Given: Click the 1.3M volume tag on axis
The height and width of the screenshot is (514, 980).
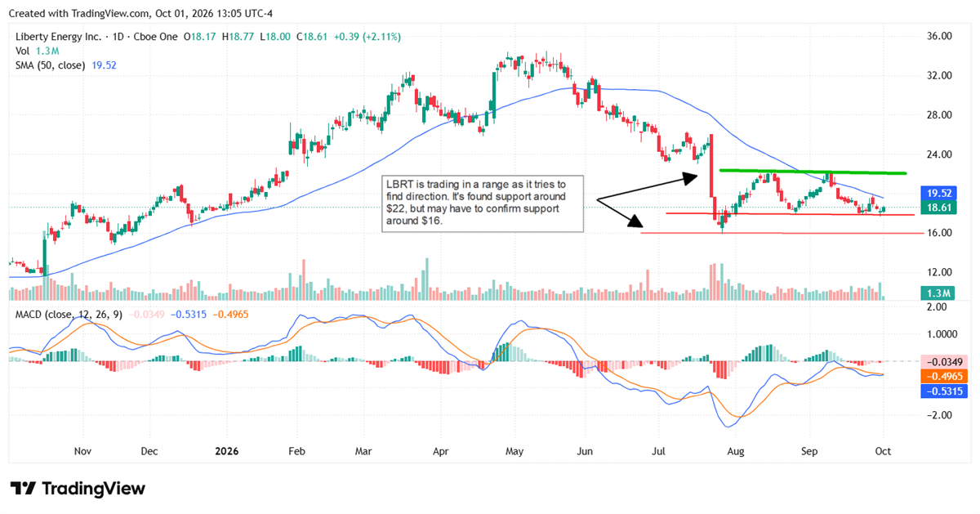Looking at the screenshot, I should point(938,293).
